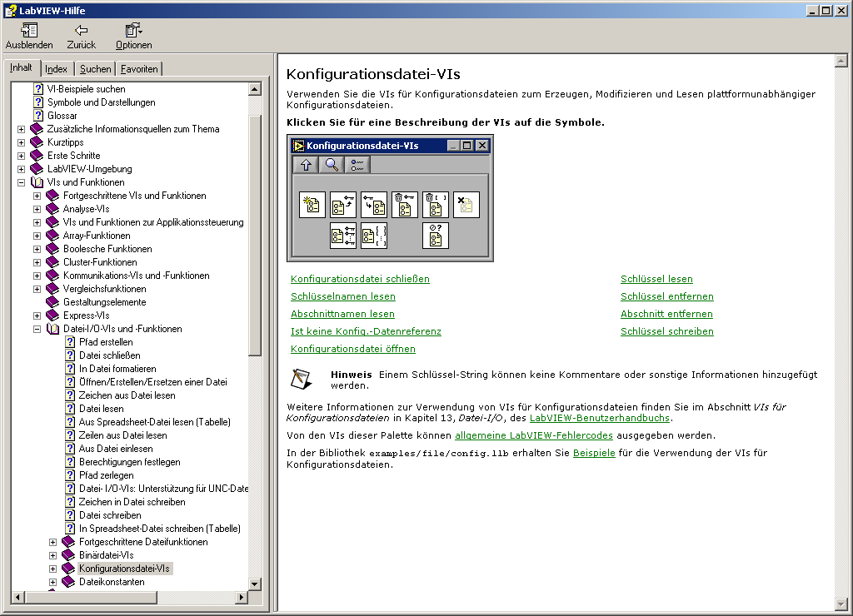Click the tree's scroll-up arrow

tap(255, 89)
